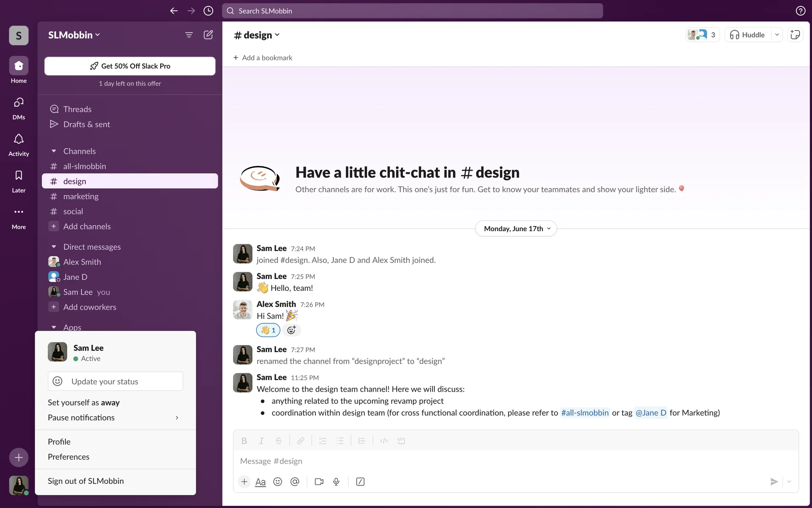The width and height of the screenshot is (812, 508).
Task: Record a video clip icon
Action: coord(319,482)
